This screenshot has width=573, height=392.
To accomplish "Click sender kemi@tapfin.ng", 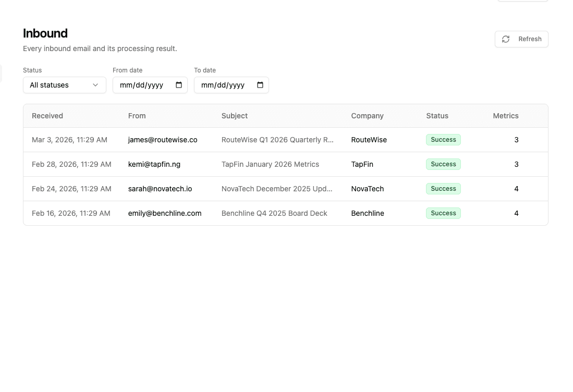I will pyautogui.click(x=154, y=164).
